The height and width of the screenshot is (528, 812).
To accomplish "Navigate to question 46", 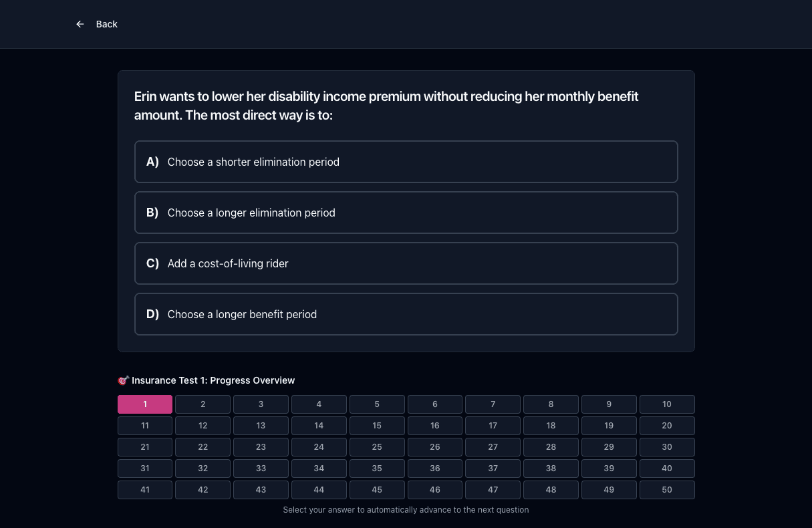I will click(x=435, y=490).
